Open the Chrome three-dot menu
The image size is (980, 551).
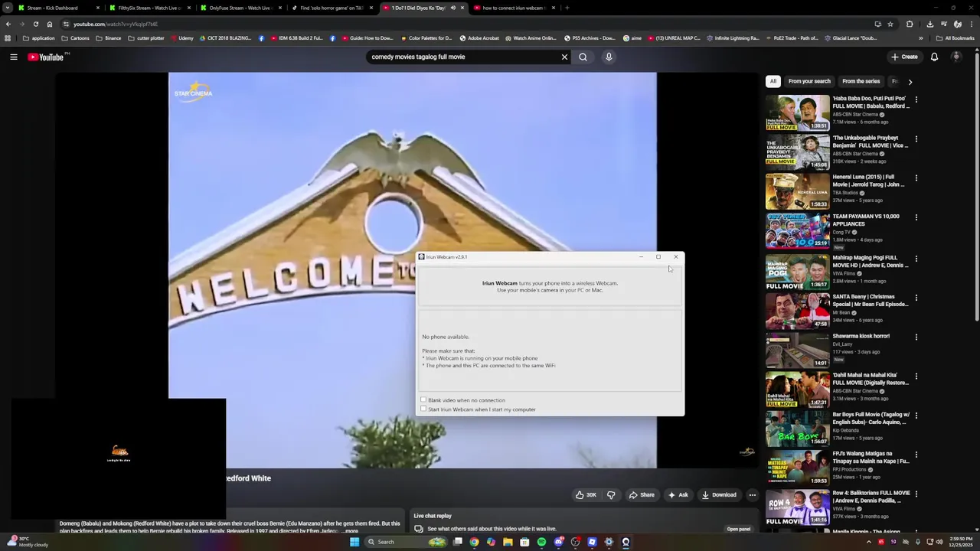971,24
